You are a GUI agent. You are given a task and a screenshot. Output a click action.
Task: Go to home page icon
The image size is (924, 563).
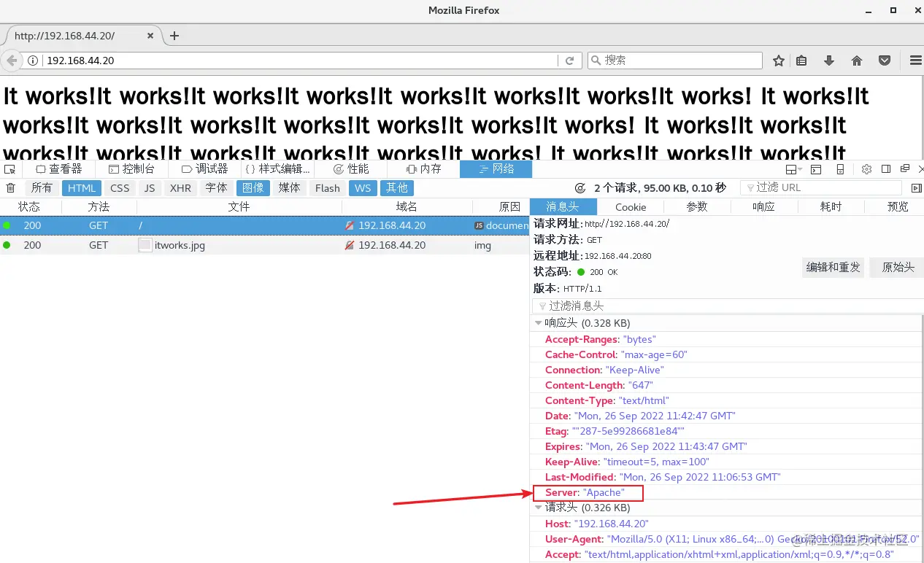(857, 61)
